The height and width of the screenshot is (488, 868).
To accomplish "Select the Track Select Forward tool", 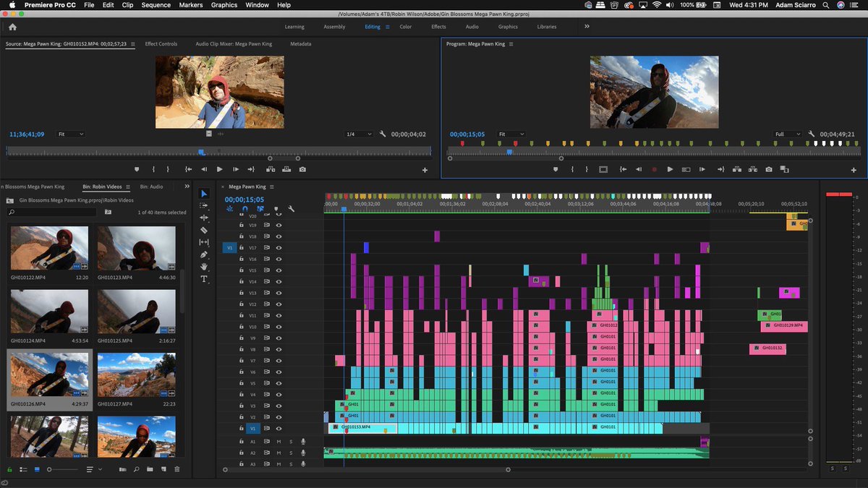I will pyautogui.click(x=204, y=205).
